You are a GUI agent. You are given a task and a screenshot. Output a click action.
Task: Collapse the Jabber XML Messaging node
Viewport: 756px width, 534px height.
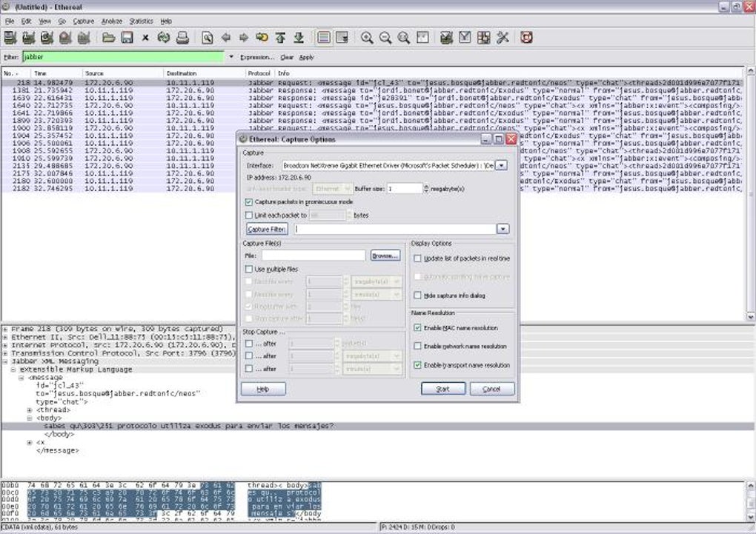pyautogui.click(x=5, y=361)
